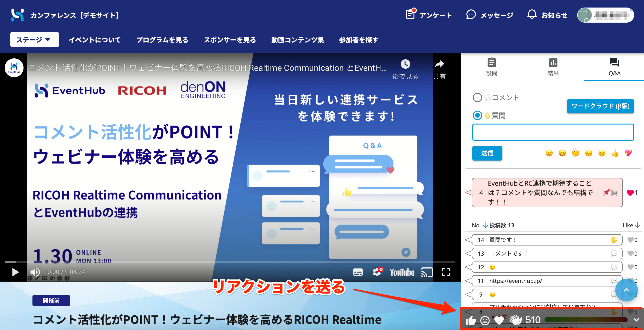This screenshot has width=644, height=330.
Task: Play the video
Action: tap(15, 272)
